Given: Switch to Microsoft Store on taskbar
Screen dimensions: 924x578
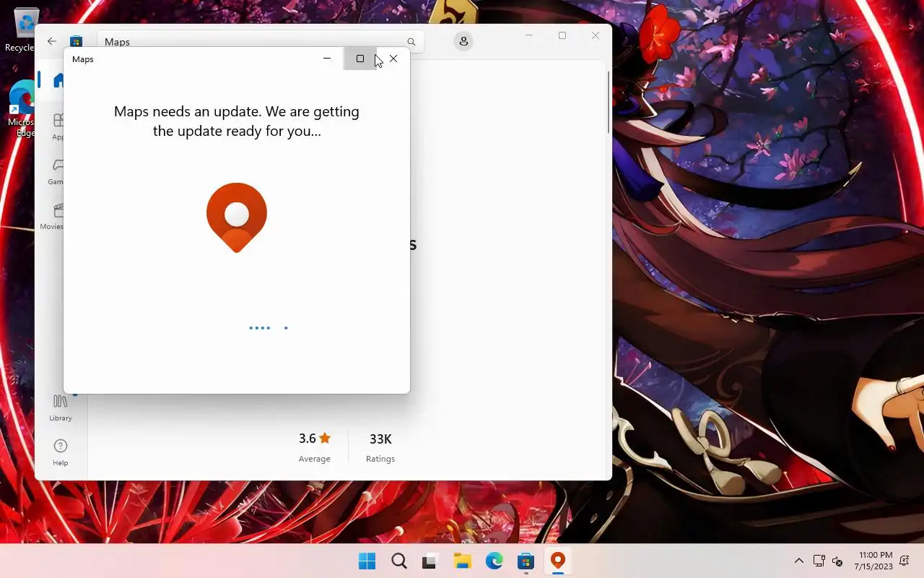Looking at the screenshot, I should 526,561.
